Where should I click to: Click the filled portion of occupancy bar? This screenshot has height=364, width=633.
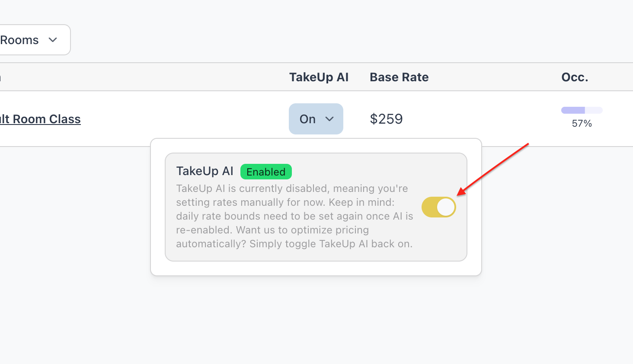pyautogui.click(x=573, y=110)
